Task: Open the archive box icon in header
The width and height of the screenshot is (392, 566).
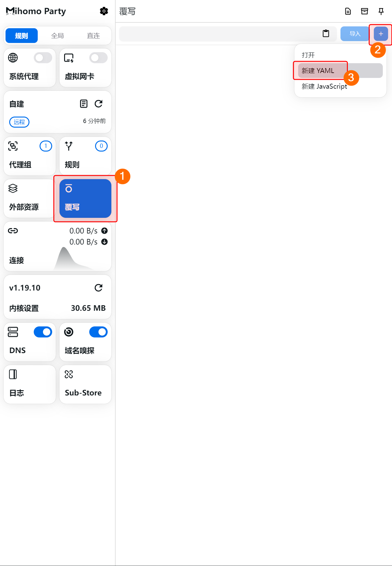Action: (364, 11)
